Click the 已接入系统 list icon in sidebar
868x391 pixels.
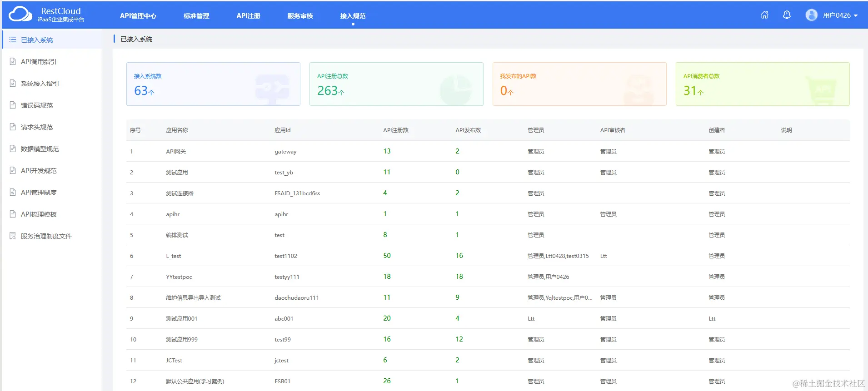click(13, 40)
